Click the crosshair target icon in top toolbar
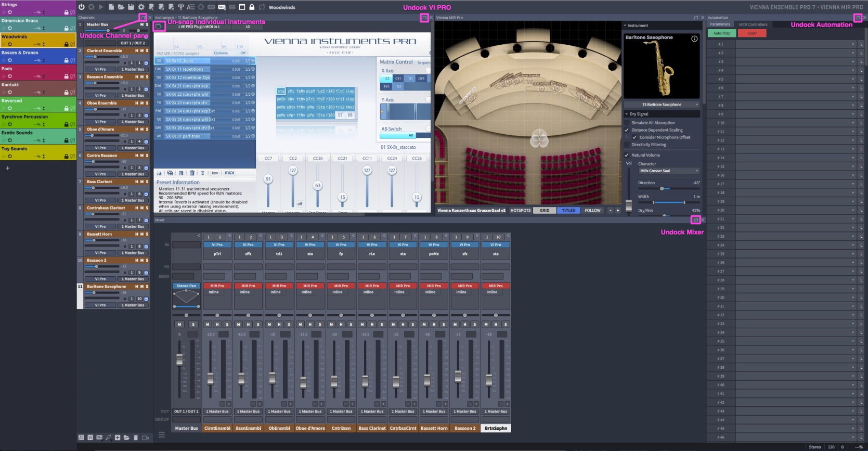The width and height of the screenshot is (868, 451). pyautogui.click(x=201, y=7)
